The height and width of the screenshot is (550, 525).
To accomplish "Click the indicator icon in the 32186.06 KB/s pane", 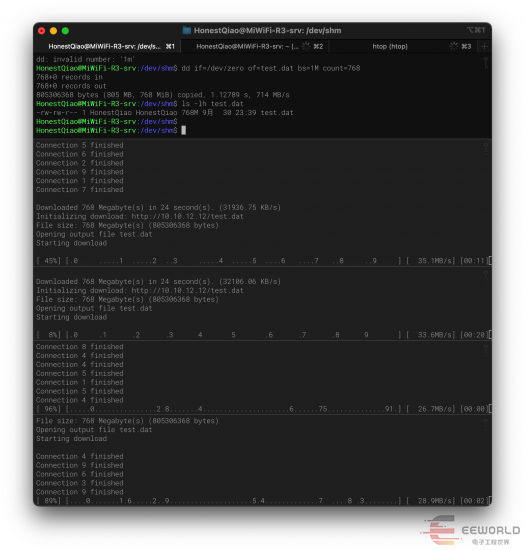I will pyautogui.click(x=485, y=276).
